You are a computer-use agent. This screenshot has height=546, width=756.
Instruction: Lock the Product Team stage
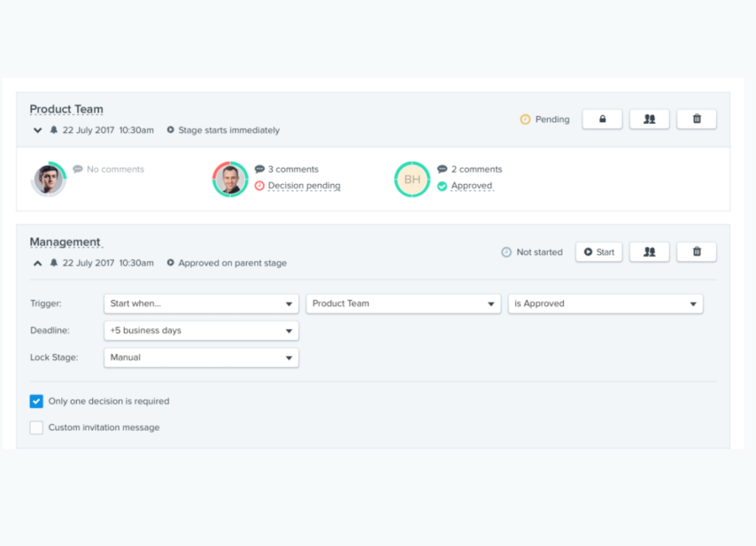coord(602,118)
